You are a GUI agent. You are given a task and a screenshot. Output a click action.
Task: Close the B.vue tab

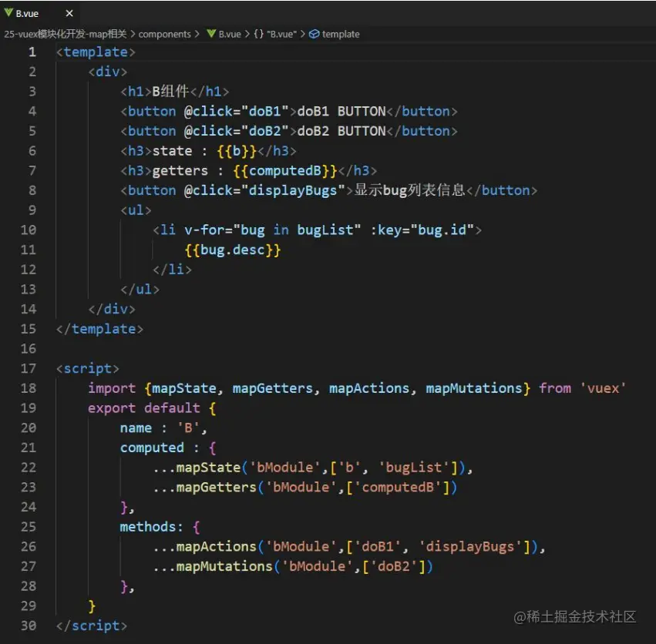tap(69, 13)
